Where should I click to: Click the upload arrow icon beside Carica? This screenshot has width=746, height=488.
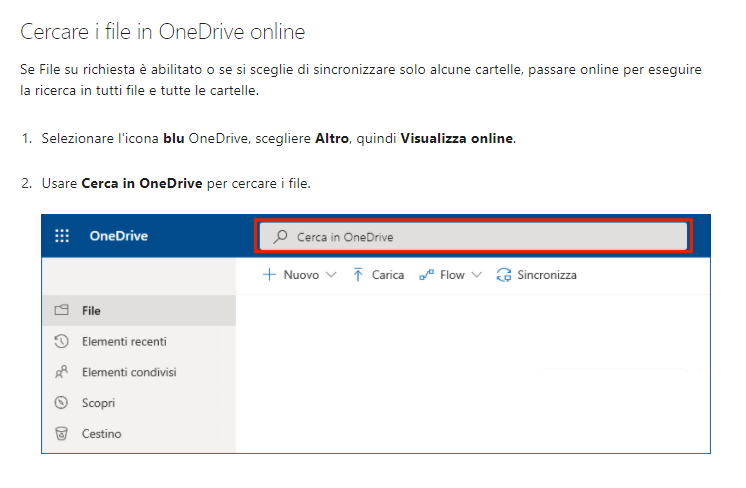point(358,274)
